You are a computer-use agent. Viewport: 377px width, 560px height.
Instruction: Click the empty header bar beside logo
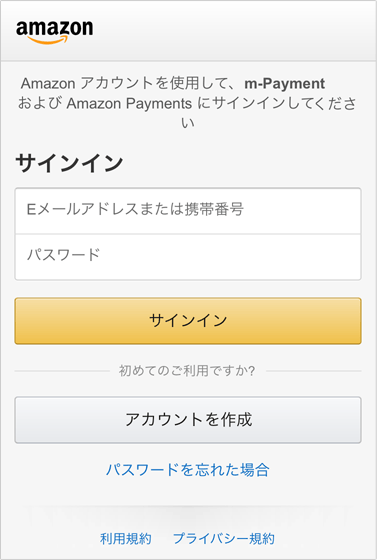click(232, 31)
